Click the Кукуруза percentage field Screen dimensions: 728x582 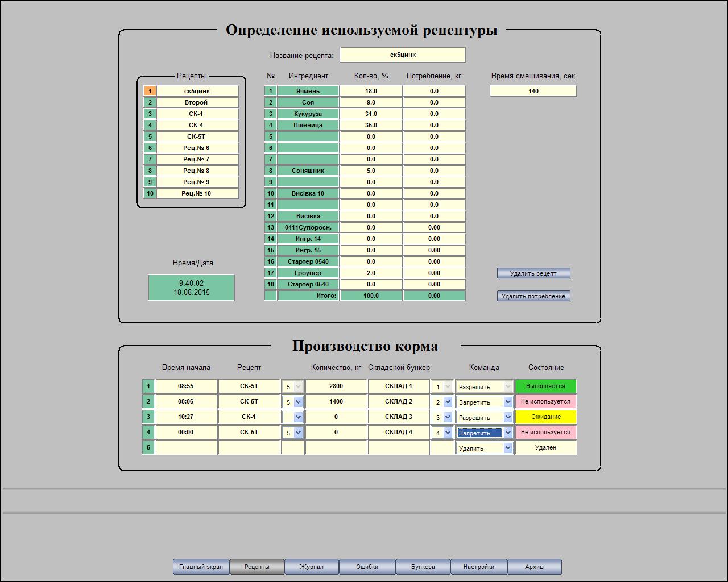[x=371, y=114]
